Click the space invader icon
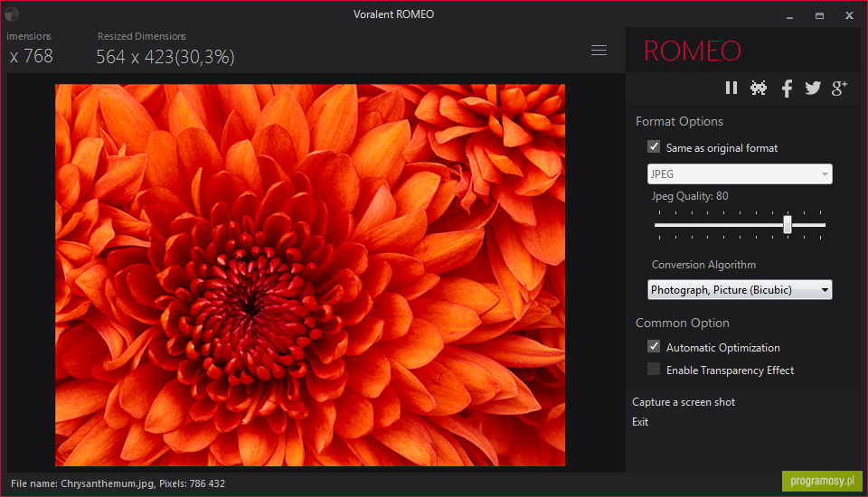 tap(759, 88)
